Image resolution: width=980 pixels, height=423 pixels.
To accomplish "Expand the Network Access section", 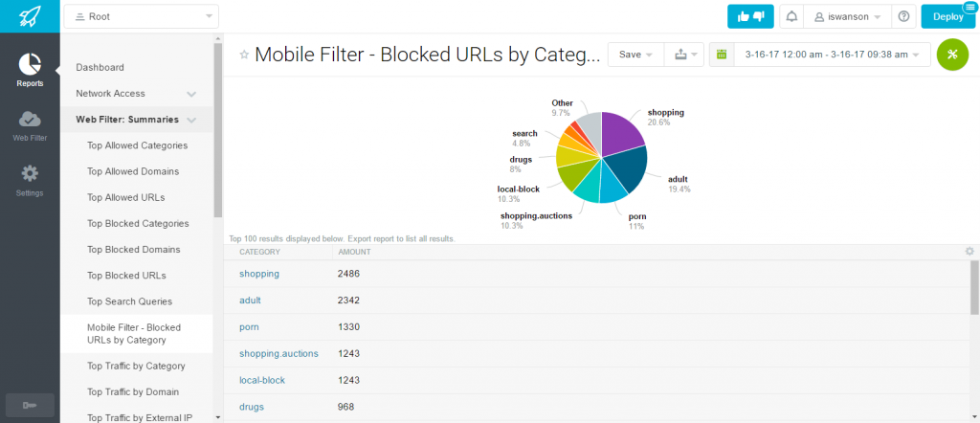I will point(191,94).
